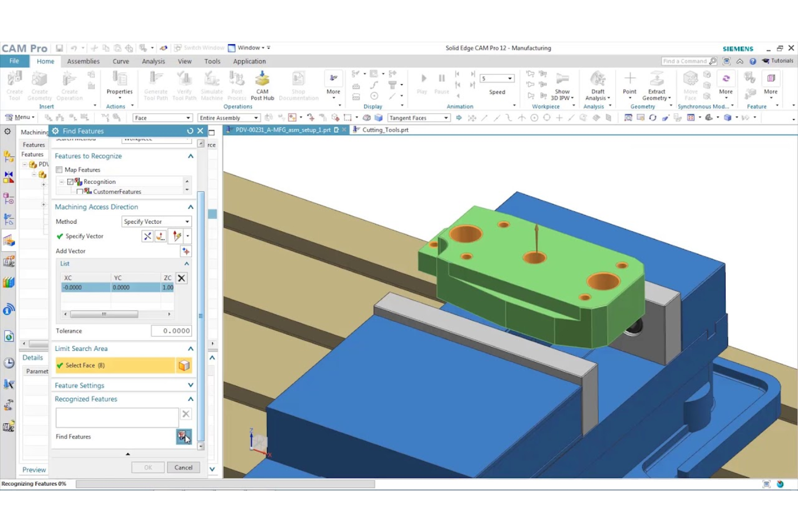Click the Preview section label
Viewport: 798px width, 532px height.
click(x=34, y=470)
